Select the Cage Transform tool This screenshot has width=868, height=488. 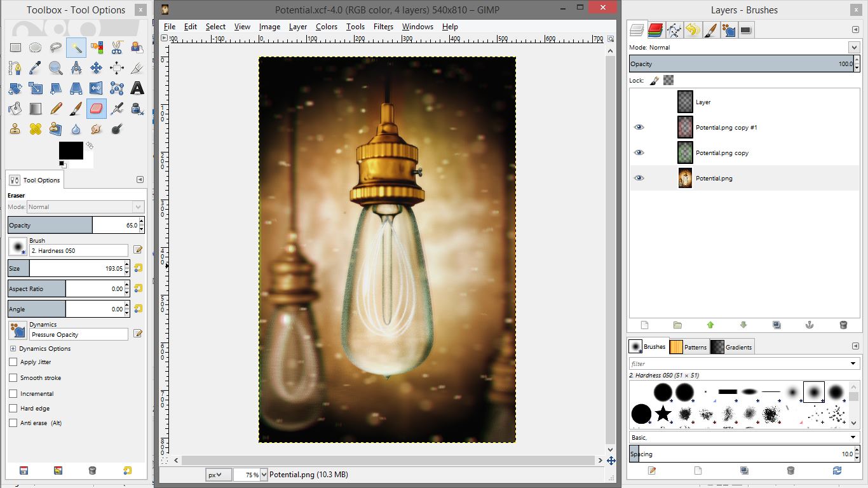click(x=117, y=88)
